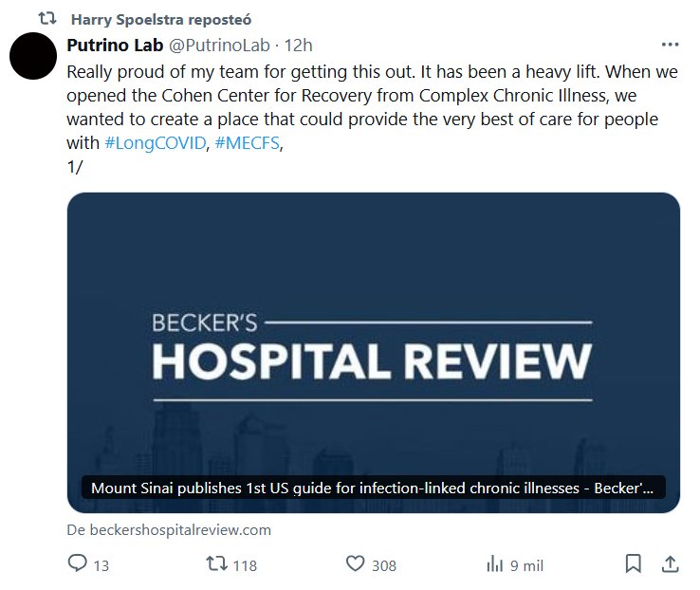Image resolution: width=700 pixels, height=590 pixels.
Task: Click the 308 likes count
Action: click(x=384, y=566)
